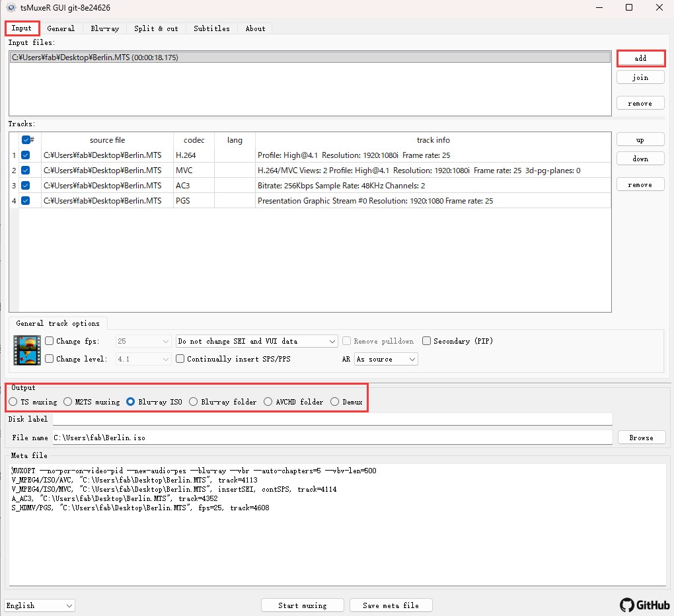The image size is (674, 616).
Task: Expand the AR As source dropdown
Action: point(386,359)
